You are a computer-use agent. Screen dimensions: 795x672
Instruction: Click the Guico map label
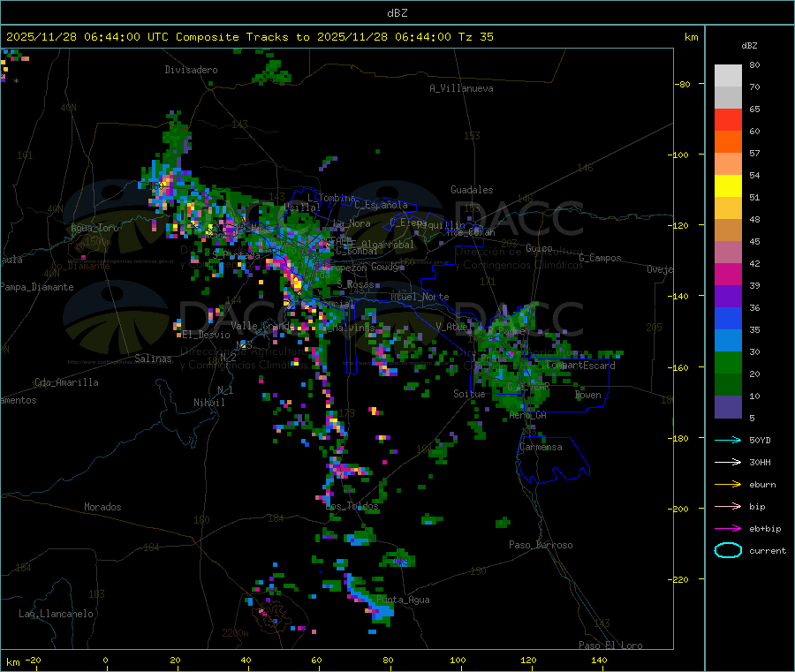click(539, 248)
